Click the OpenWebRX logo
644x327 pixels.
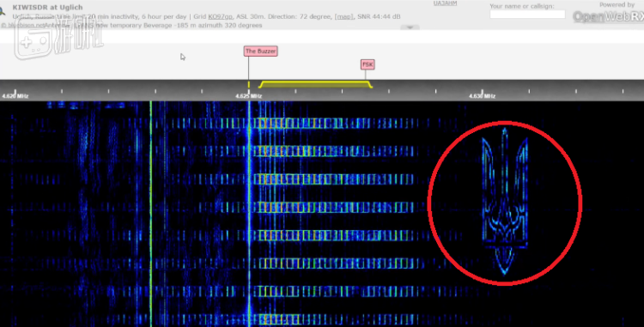pos(608,16)
